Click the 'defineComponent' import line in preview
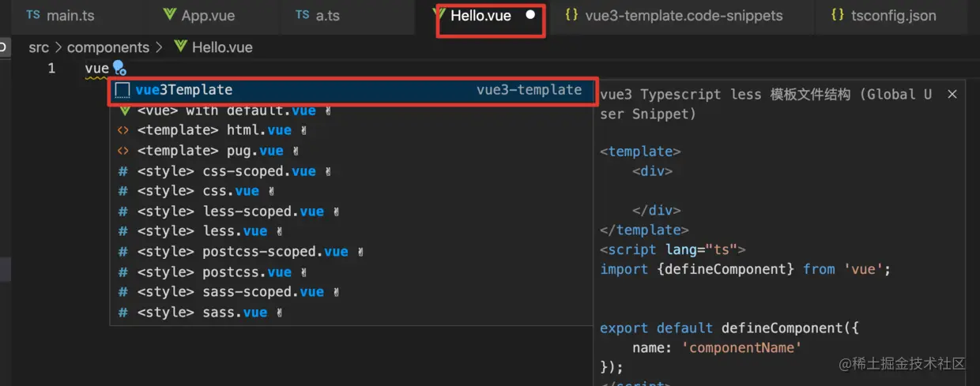Viewport: 980px width, 386px height. (x=745, y=269)
